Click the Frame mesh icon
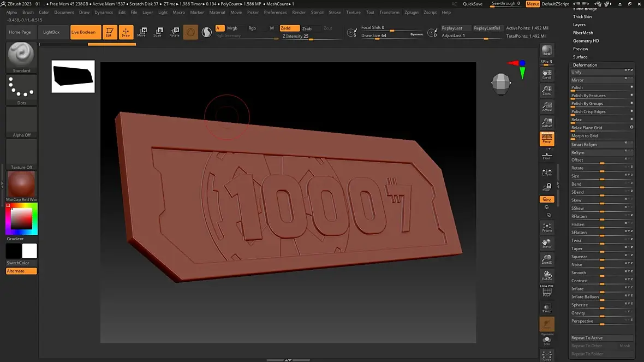The height and width of the screenshot is (362, 644). pyautogui.click(x=546, y=228)
